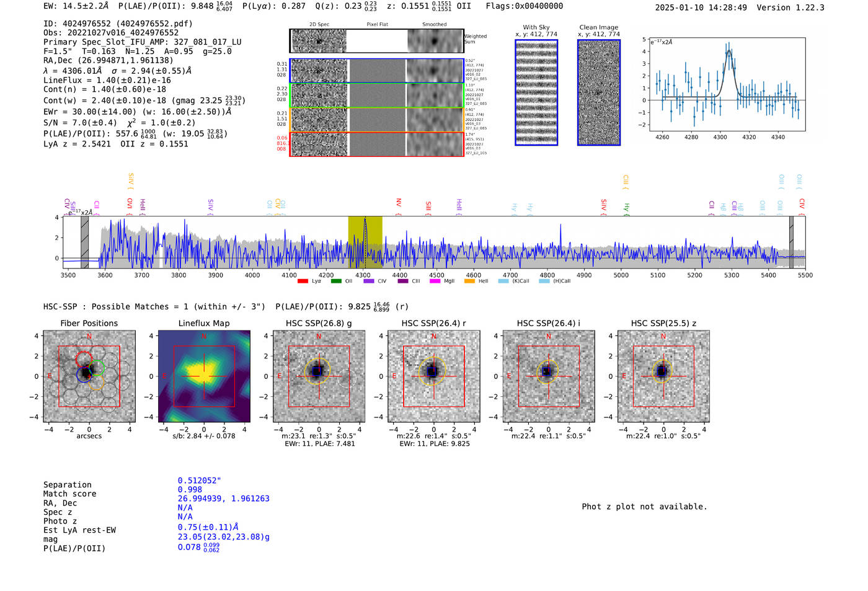Click the Obs 20221027v016 line
868x591 pixels.
111,33
